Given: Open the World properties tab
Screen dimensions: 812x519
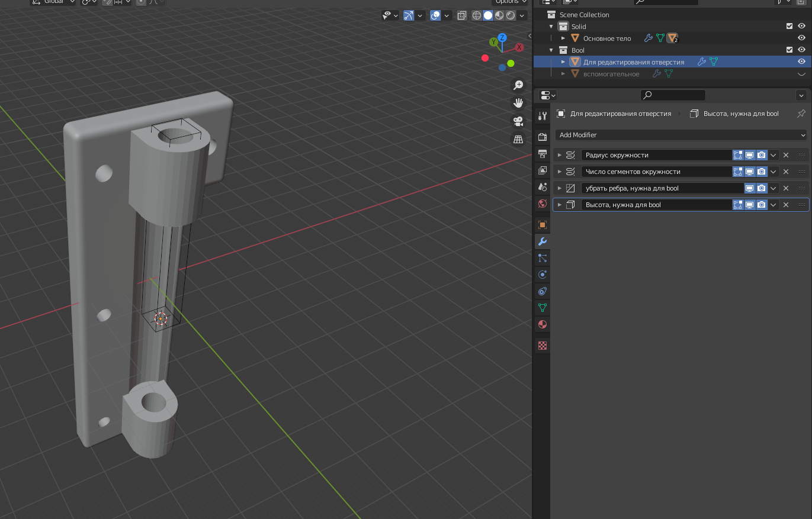Looking at the screenshot, I should coord(542,204).
